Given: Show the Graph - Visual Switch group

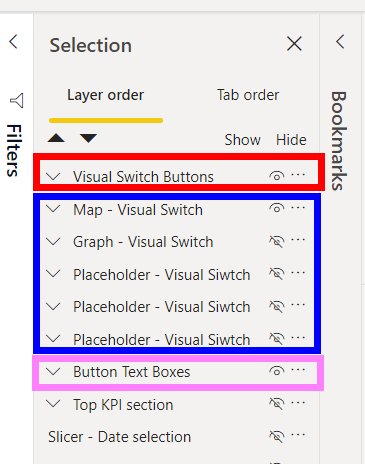Looking at the screenshot, I should [277, 241].
